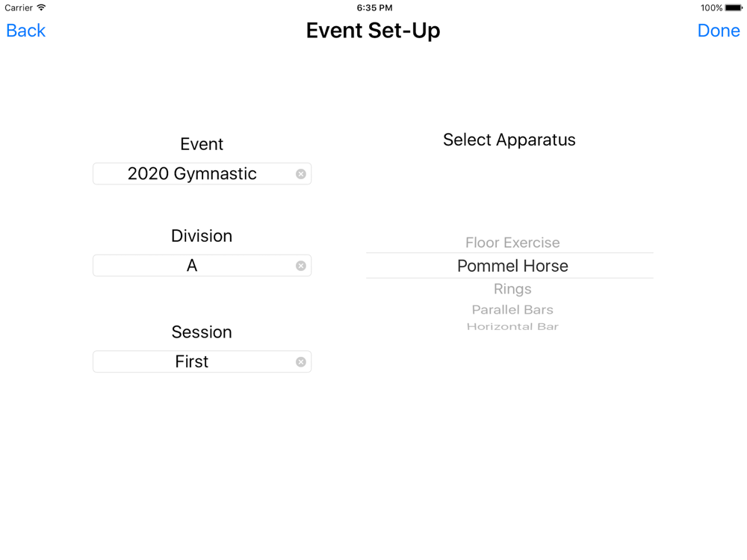This screenshot has height=560, width=747.
Task: Choose Horizontal Bar in the picker
Action: point(512,327)
